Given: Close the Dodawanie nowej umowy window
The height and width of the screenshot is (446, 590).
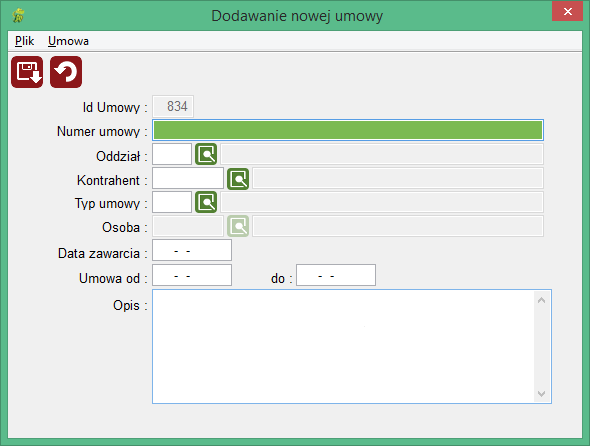Looking at the screenshot, I should 567,11.
